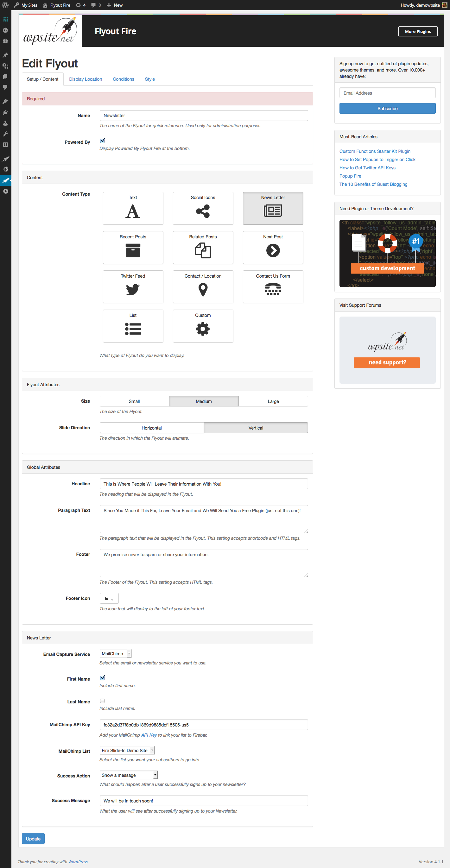The height and width of the screenshot is (868, 450).
Task: Switch to Display Location tab
Action: click(x=86, y=79)
